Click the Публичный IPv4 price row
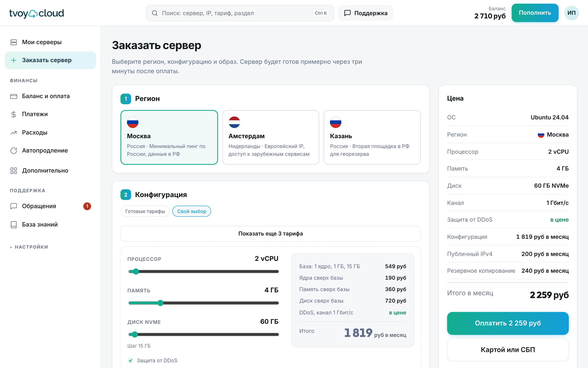The image size is (588, 368). point(508,254)
